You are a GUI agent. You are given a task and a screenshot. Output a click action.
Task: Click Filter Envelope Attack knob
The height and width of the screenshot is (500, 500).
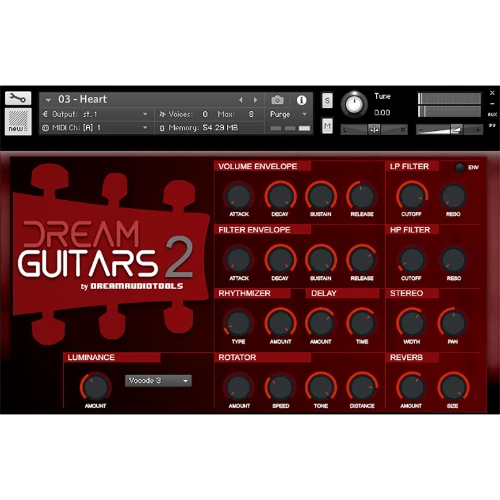click(239, 260)
